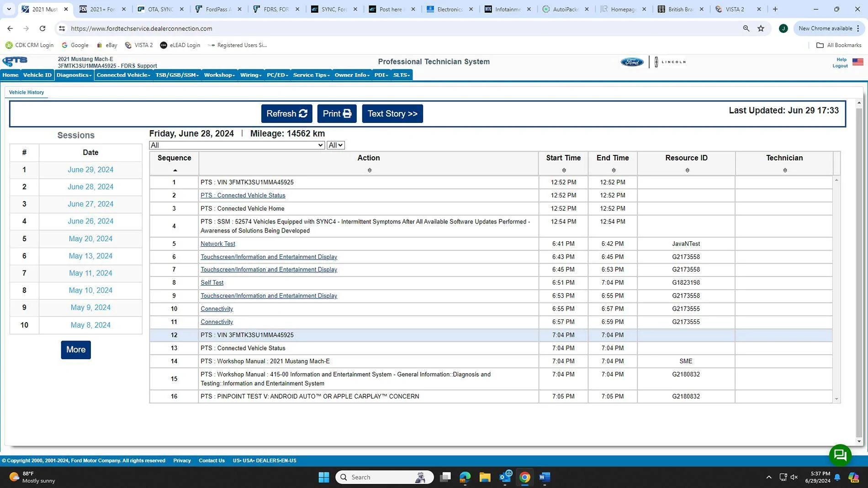Open the May 20, 2024 session
Screen dimensions: 868x488
pos(90,239)
